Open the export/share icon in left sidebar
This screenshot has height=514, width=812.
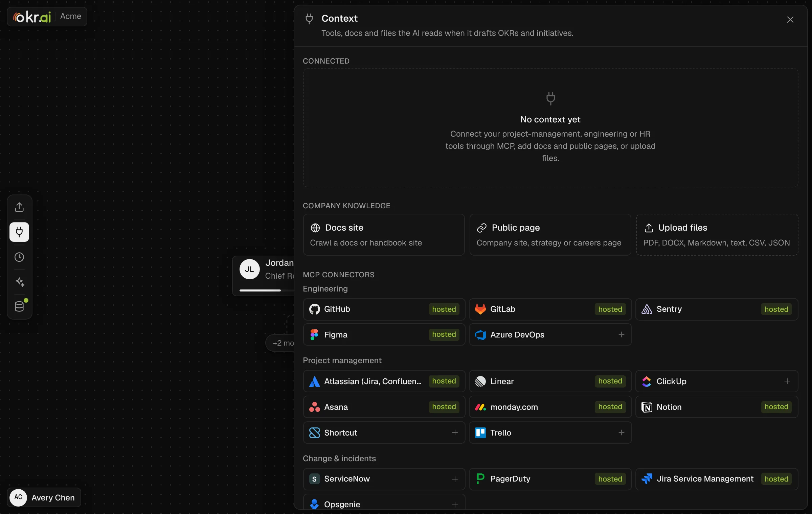[19, 207]
